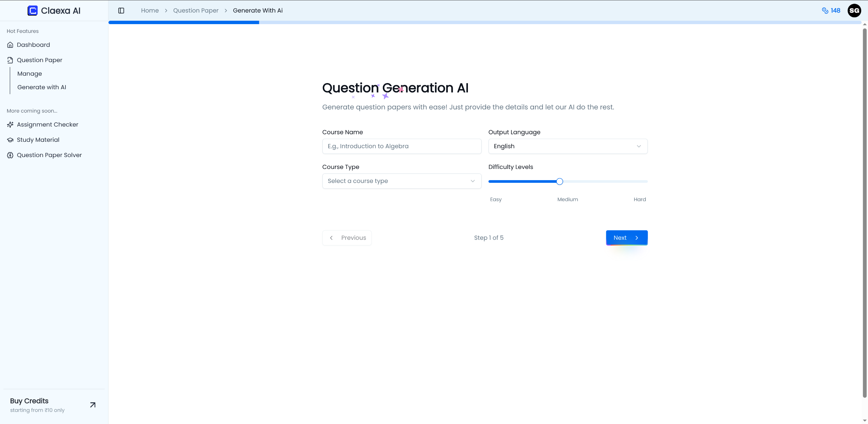Open the Output Language dropdown
This screenshot has height=424, width=868.
coord(568,146)
